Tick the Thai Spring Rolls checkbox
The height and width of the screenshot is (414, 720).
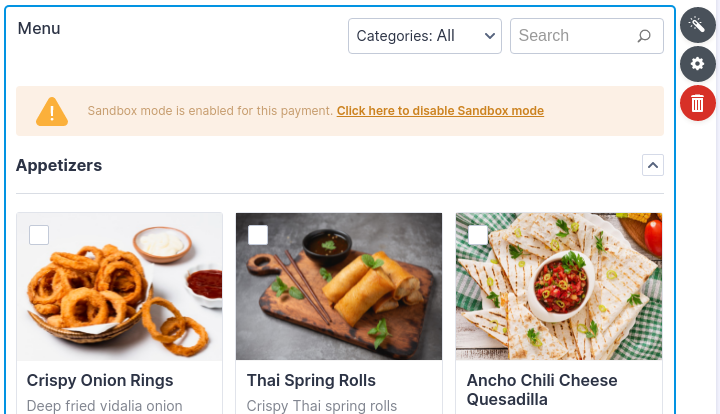(x=258, y=235)
